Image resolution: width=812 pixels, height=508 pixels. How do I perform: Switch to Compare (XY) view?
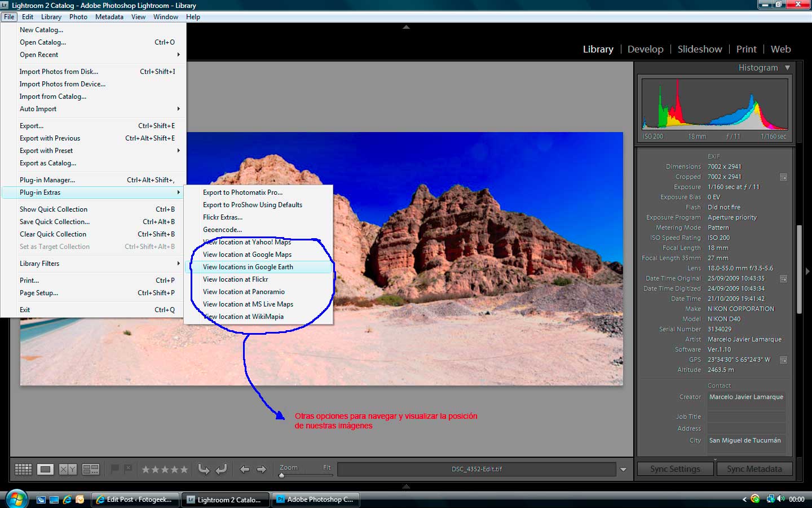[68, 469]
